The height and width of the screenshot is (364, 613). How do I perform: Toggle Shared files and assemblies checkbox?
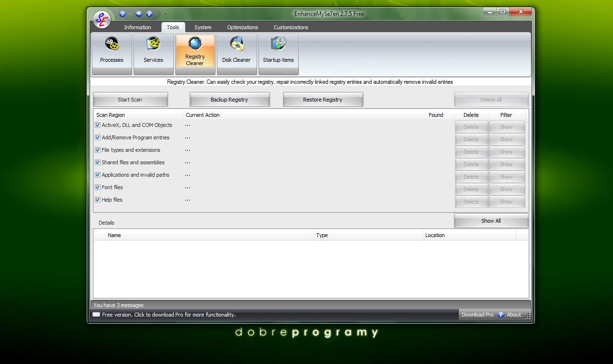pyautogui.click(x=97, y=162)
